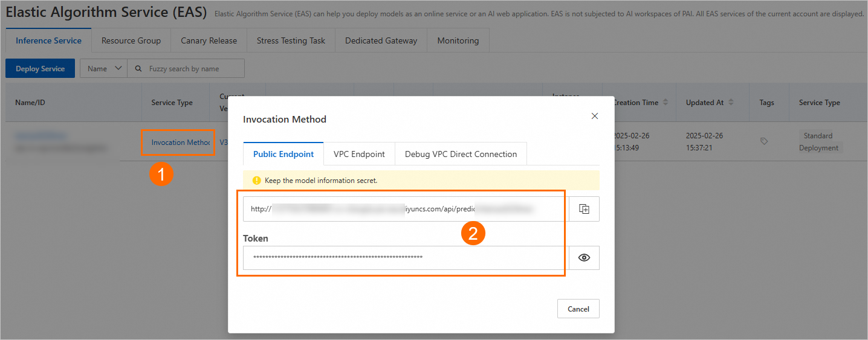Click the search magnifier icon
The height and width of the screenshot is (340, 868).
[x=138, y=69]
